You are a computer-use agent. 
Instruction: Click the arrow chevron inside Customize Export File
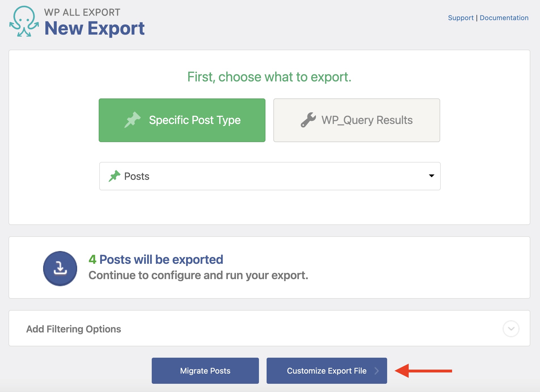coord(377,371)
